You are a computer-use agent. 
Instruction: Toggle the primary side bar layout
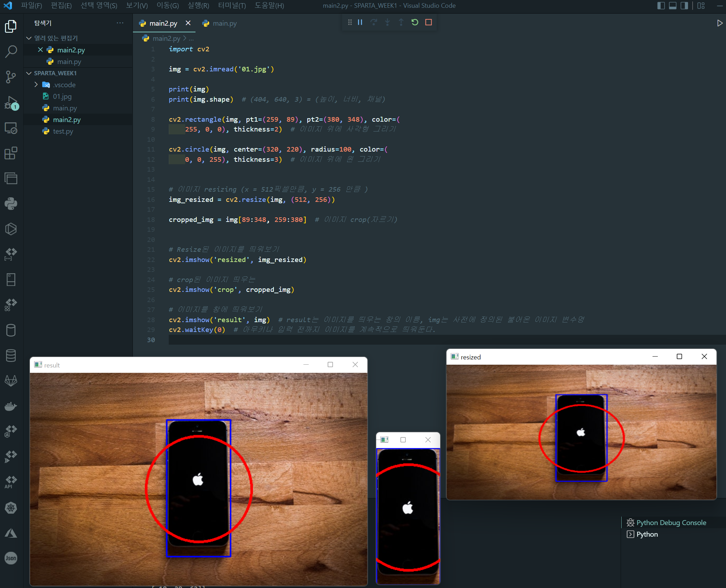(661, 6)
